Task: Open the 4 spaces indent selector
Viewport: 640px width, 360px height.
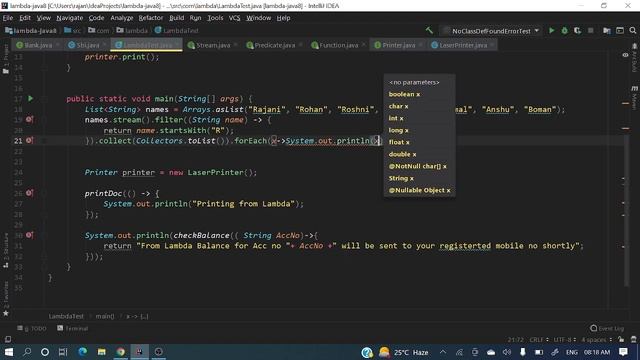Action: 596,340
